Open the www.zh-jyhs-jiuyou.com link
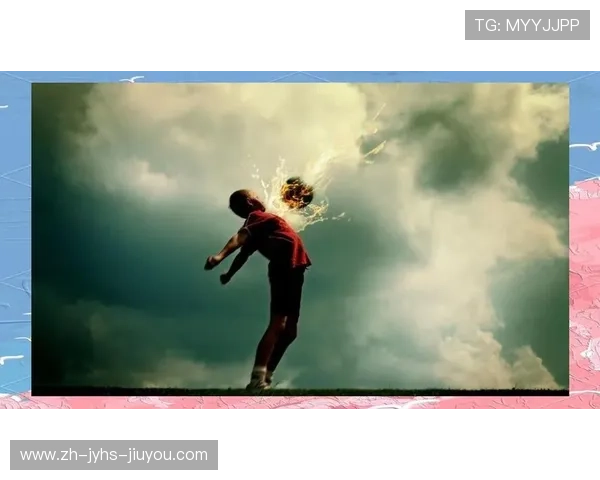The height and width of the screenshot is (480, 600). click(115, 455)
